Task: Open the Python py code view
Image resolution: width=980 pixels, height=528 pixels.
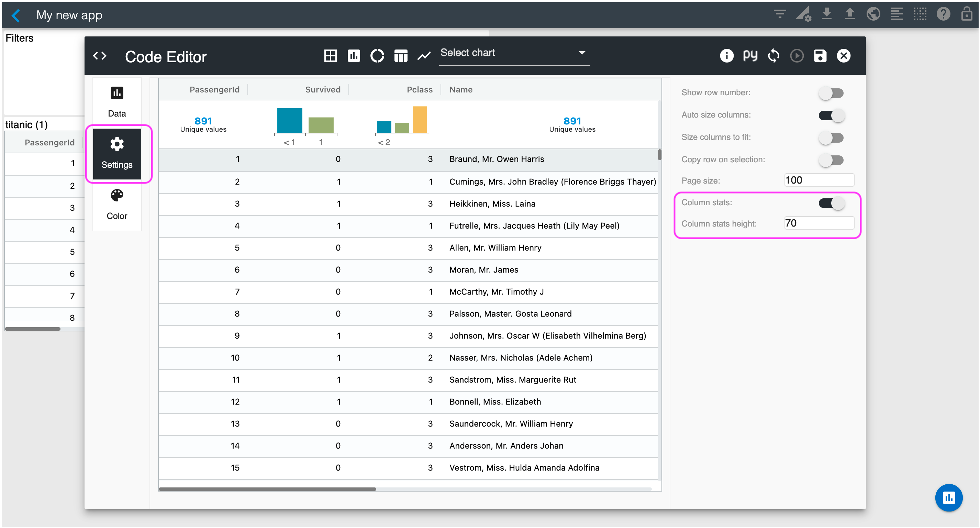Action: (750, 56)
